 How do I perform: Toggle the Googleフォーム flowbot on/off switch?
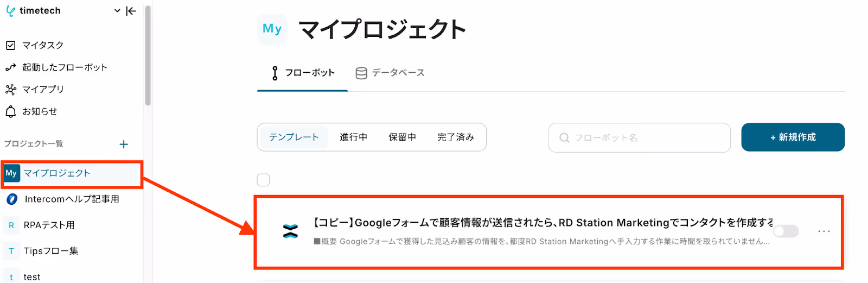point(786,231)
